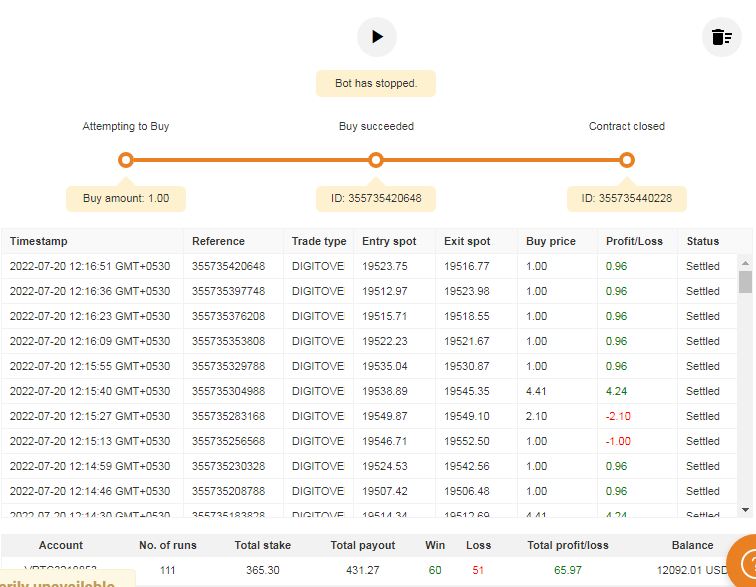
Task: Click the Entry spot column header
Action: coord(394,241)
